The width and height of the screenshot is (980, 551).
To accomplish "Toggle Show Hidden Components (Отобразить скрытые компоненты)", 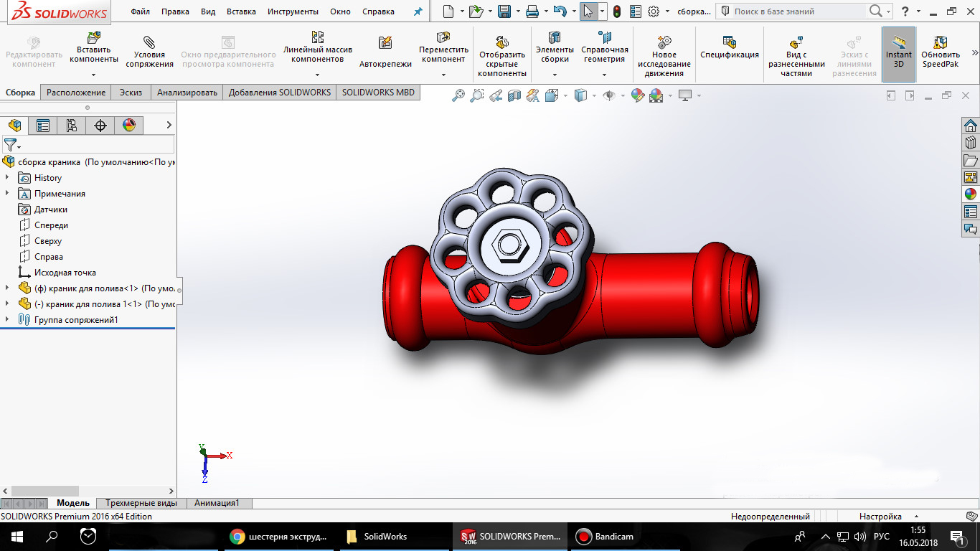I will pos(502,56).
